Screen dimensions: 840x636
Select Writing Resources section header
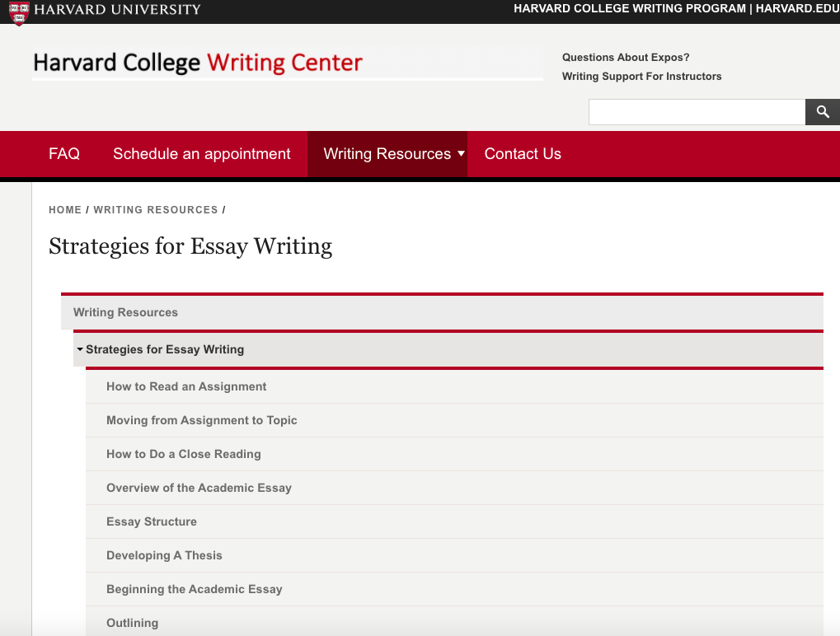click(x=442, y=312)
